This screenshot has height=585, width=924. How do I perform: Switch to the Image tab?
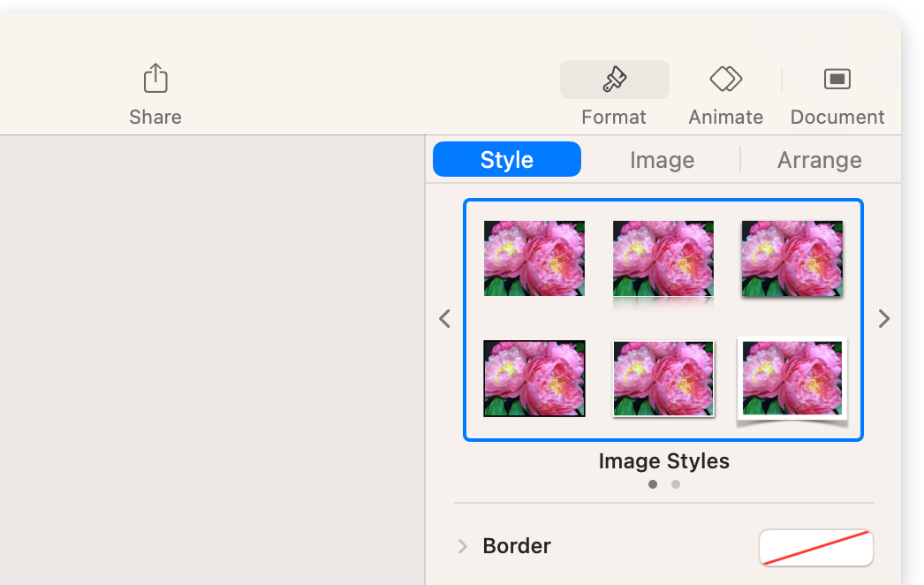(662, 160)
